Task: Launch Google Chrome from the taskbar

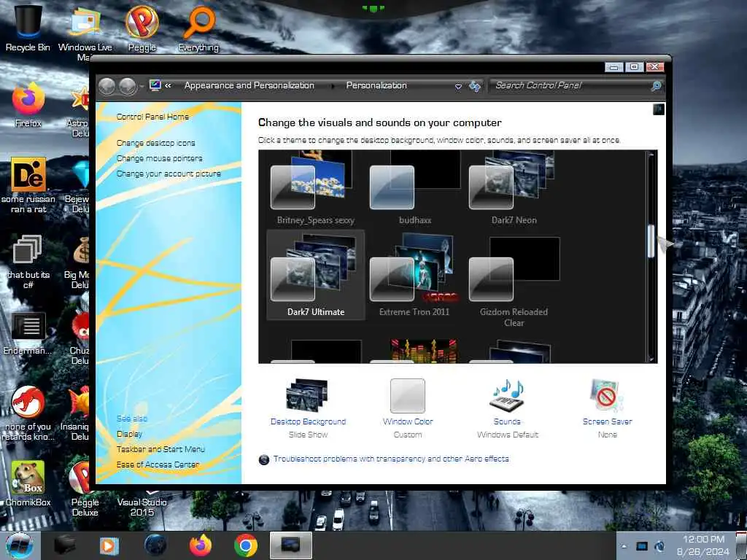Action: point(246,545)
